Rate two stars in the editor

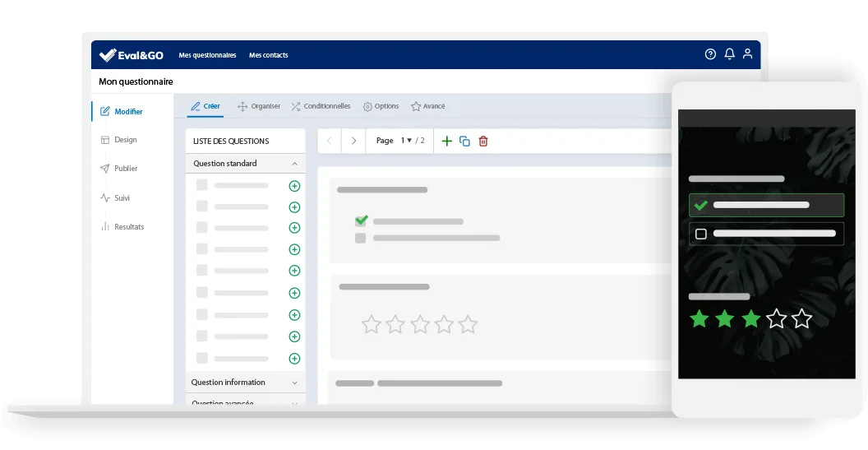[x=395, y=324]
